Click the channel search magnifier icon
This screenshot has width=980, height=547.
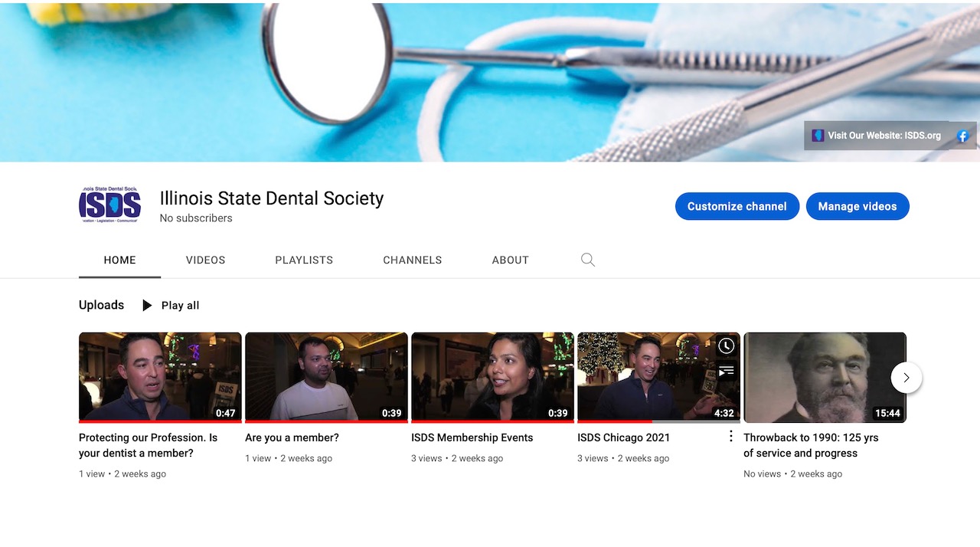588,260
